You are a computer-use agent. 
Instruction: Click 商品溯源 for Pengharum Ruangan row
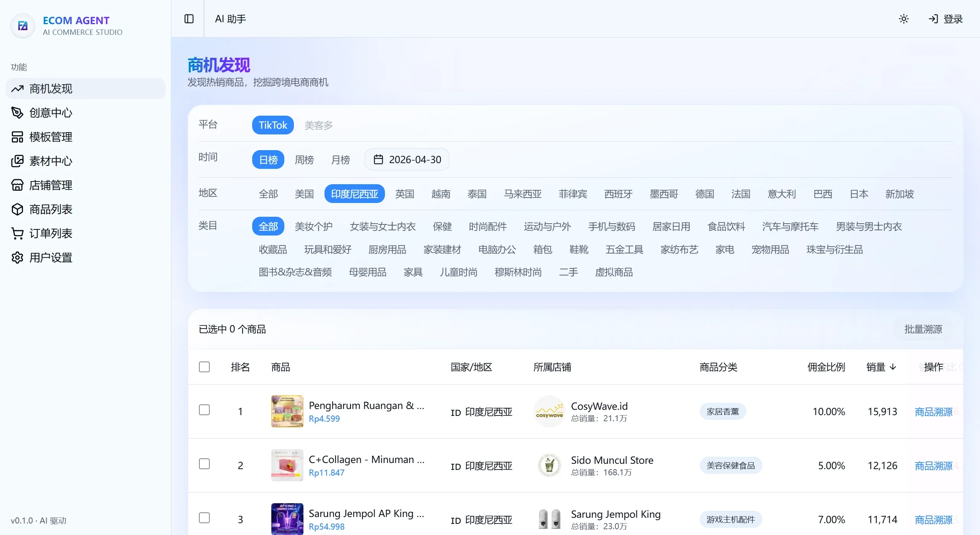(x=934, y=412)
